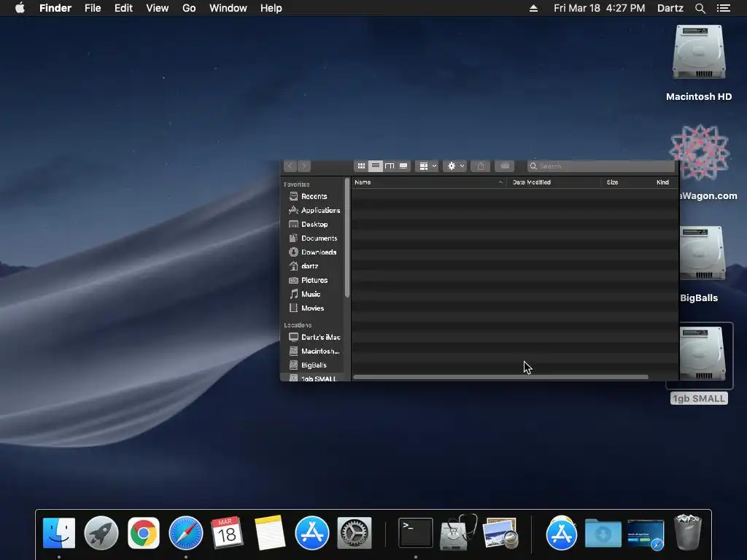This screenshot has width=747, height=560.
Task: Open the Help menu
Action: click(x=271, y=8)
